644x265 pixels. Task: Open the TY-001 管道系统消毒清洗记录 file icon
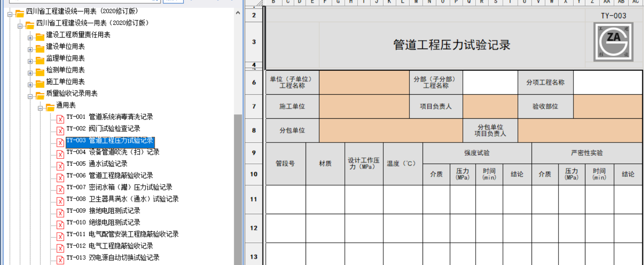point(60,119)
